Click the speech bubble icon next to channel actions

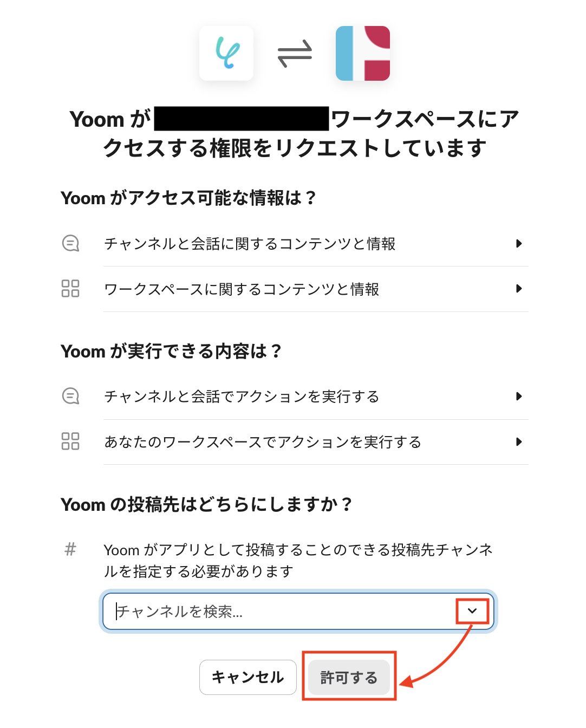pos(70,396)
